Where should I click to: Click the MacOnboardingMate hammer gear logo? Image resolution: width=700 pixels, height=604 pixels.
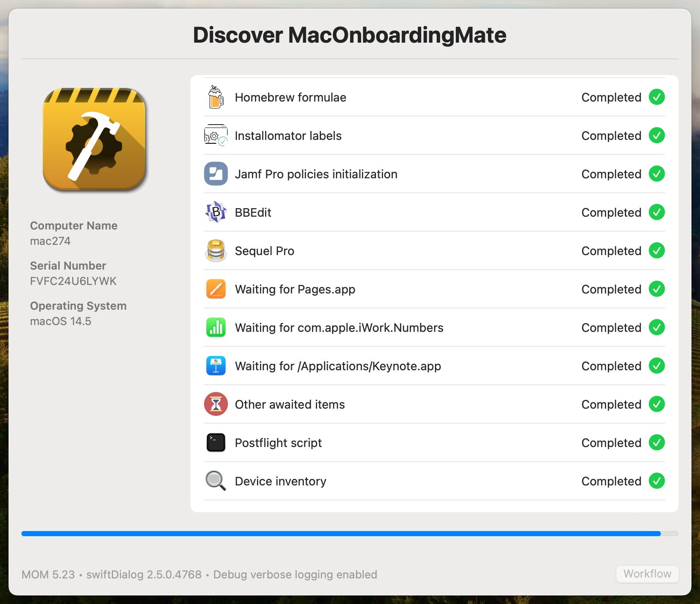coord(94,140)
